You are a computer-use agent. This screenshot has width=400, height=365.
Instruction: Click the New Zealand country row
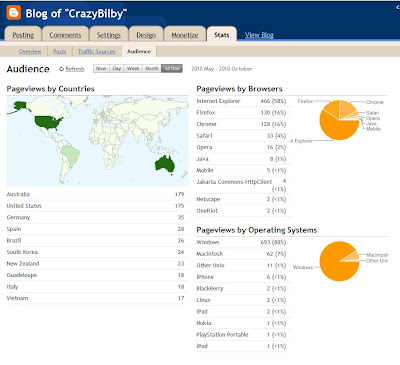point(96,263)
